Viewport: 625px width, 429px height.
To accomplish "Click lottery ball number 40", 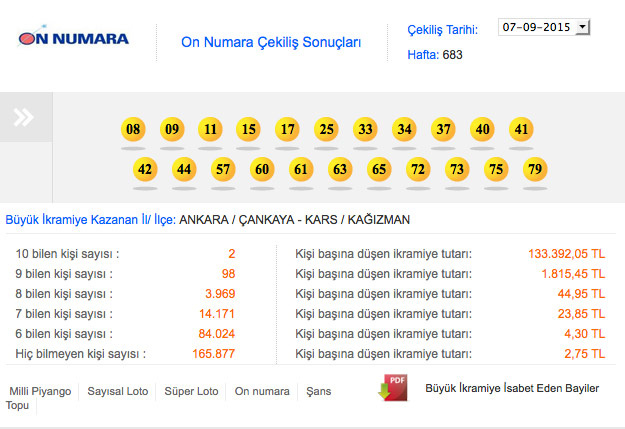I will coord(482,129).
